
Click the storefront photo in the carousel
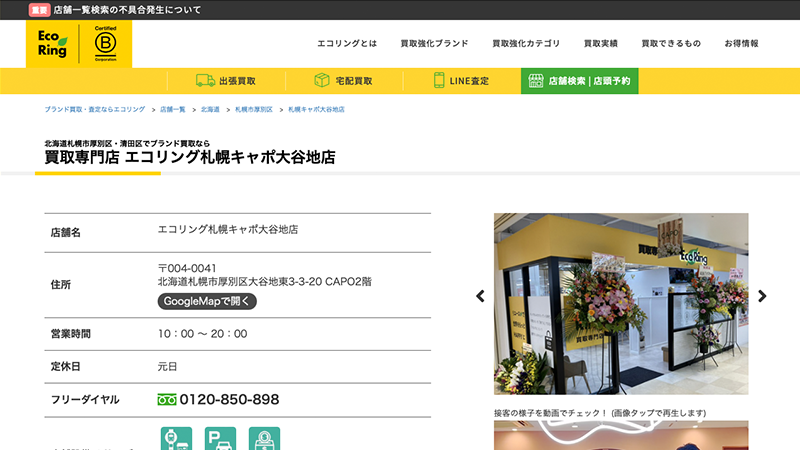click(621, 303)
